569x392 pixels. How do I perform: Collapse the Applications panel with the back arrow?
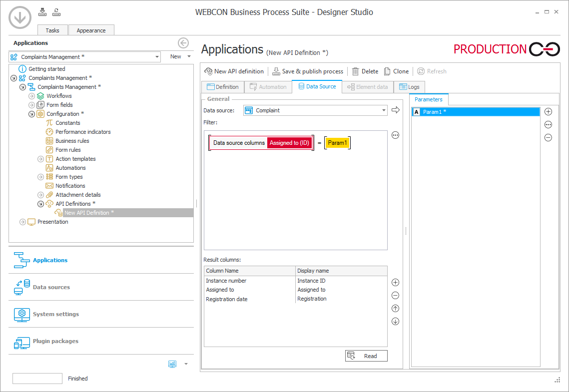coord(183,43)
